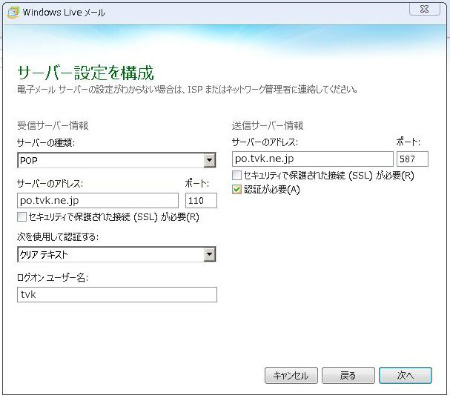Click the 送信サーバー情報 section heading
450x398 pixels.
point(268,126)
